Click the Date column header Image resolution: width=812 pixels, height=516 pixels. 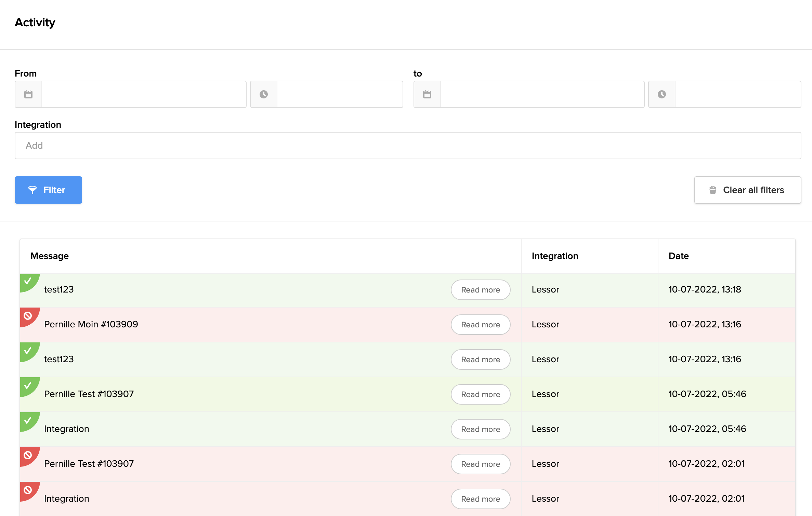tap(678, 256)
